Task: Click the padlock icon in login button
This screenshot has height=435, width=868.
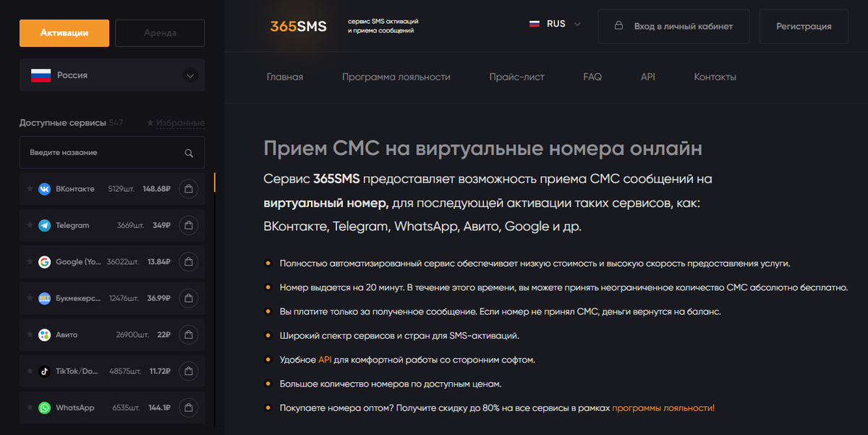Action: [x=618, y=26]
